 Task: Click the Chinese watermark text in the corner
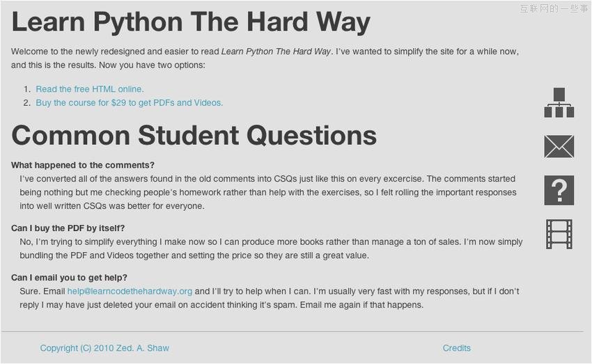(554, 8)
